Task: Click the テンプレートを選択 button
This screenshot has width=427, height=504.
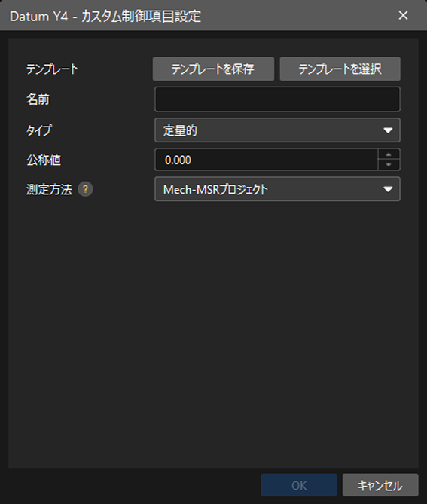Action: coord(340,69)
